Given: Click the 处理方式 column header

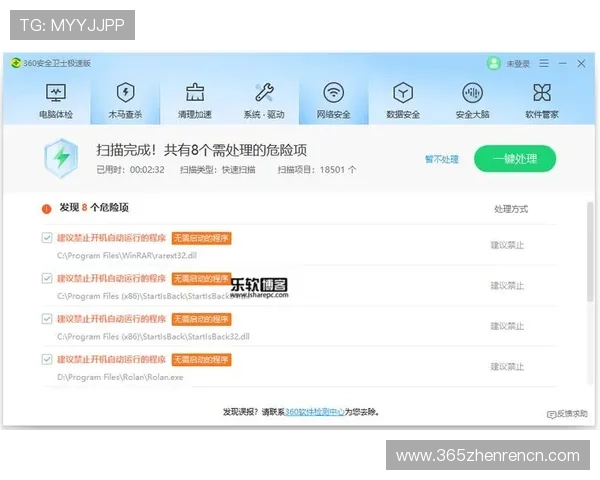Looking at the screenshot, I should coord(511,209).
